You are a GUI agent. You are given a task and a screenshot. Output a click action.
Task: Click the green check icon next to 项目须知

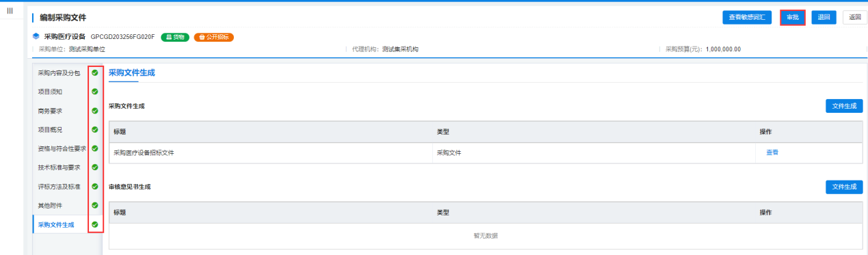(x=95, y=92)
